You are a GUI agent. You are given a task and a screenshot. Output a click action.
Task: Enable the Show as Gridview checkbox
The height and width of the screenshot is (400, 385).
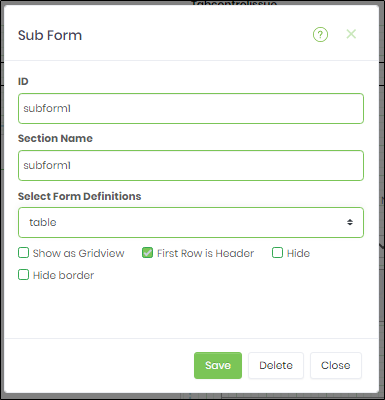tap(23, 253)
